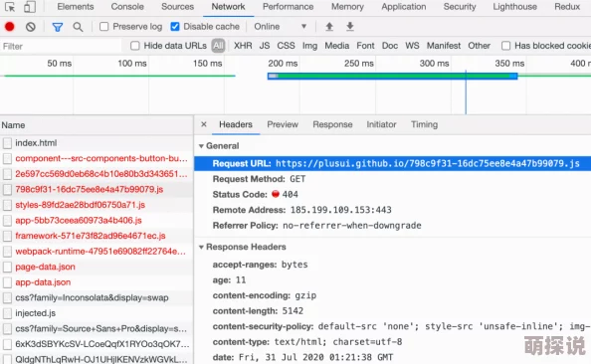The width and height of the screenshot is (591, 364).
Task: Uncheck the Disable cache checkbox
Action: click(x=174, y=27)
